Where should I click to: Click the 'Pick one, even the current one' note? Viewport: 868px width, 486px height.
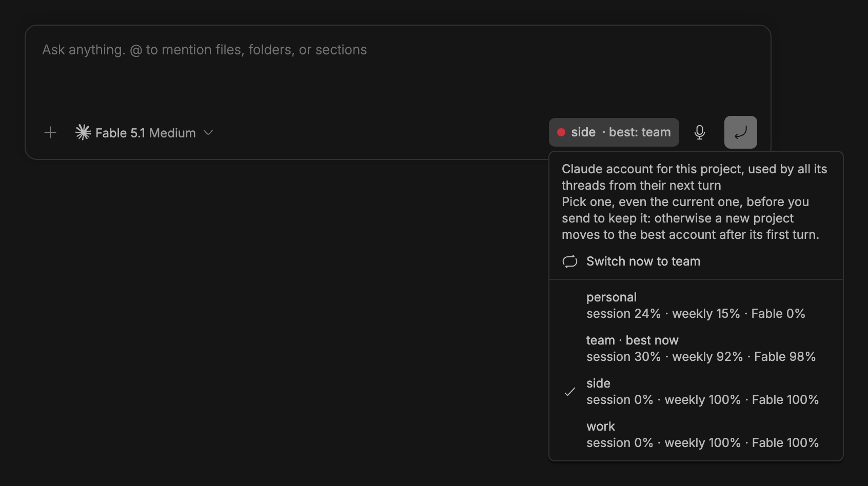pos(690,218)
